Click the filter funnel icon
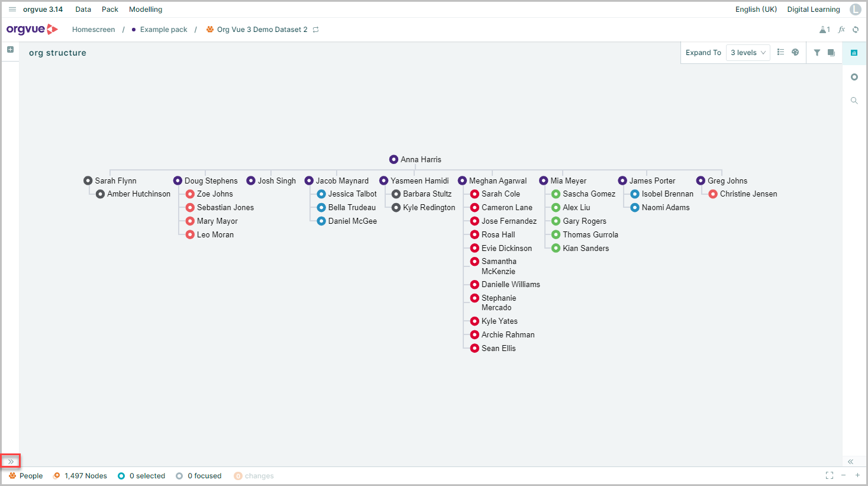 point(817,53)
